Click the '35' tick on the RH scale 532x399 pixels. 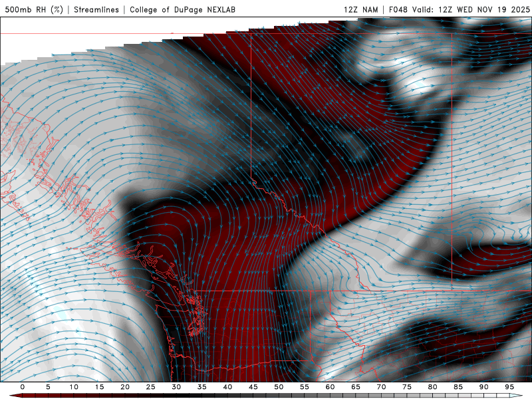tap(201, 387)
